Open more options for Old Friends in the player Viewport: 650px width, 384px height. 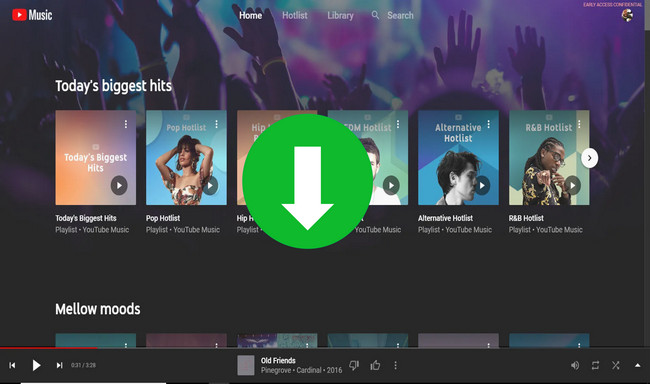click(395, 365)
